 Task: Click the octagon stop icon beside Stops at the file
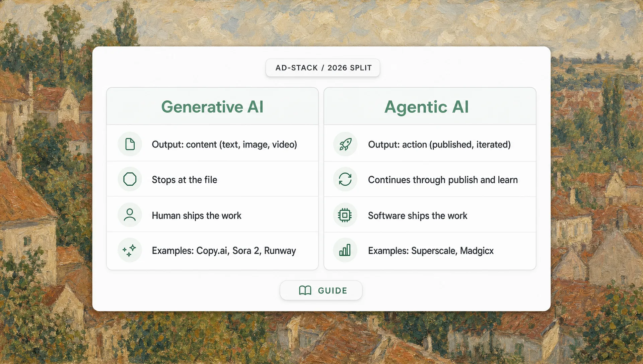coord(130,179)
